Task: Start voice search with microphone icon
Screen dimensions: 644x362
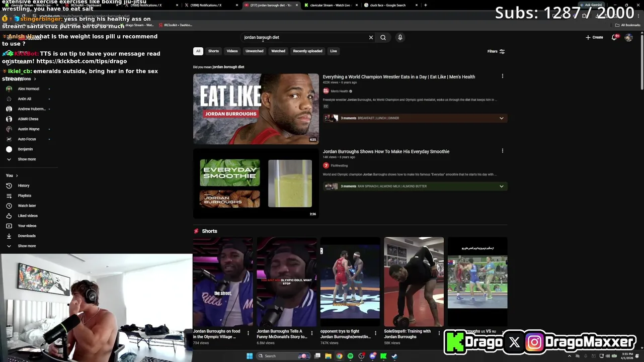Action: [400, 37]
